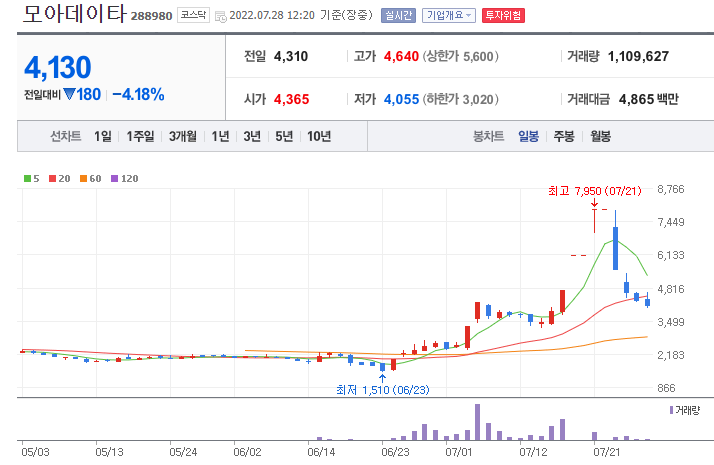Select the 3년 line chart tab
The height and width of the screenshot is (465, 714).
click(x=252, y=136)
